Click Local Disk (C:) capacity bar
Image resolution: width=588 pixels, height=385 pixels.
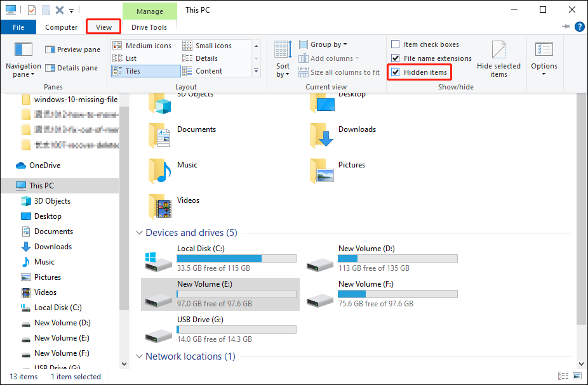pos(236,258)
